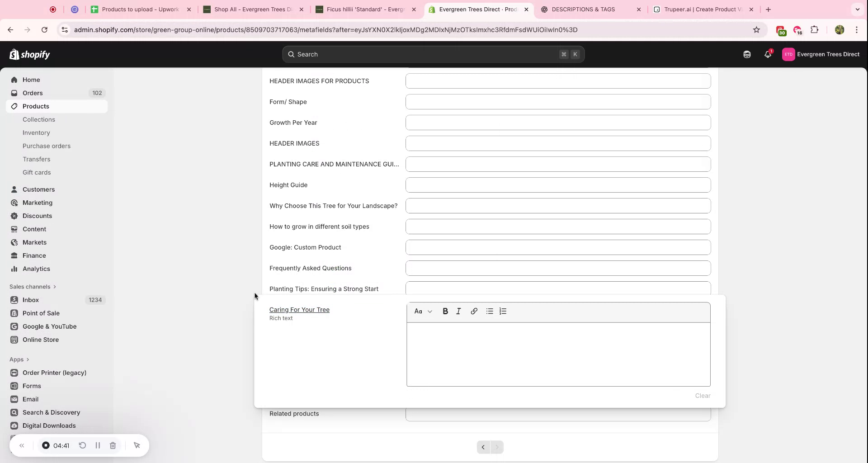This screenshot has height=463, width=868.
Task: Select the cursor icon in the recording bar
Action: click(137, 445)
